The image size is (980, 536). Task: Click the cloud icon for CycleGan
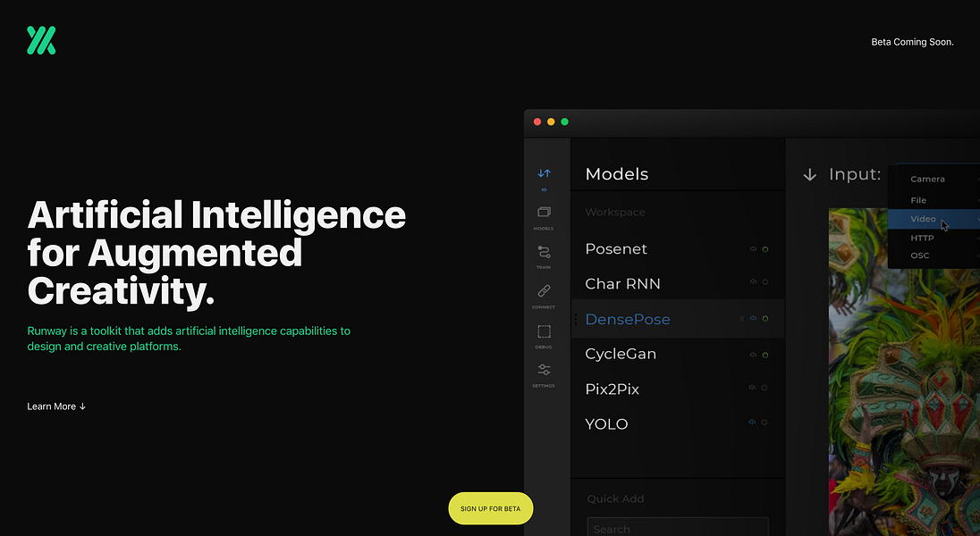coord(753,355)
